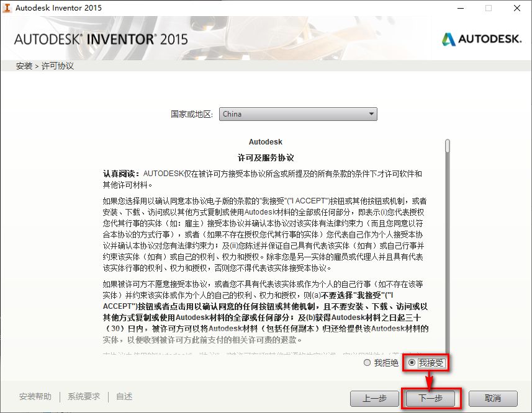Minimize the installer window
This screenshot has width=532, height=413.
click(x=461, y=8)
